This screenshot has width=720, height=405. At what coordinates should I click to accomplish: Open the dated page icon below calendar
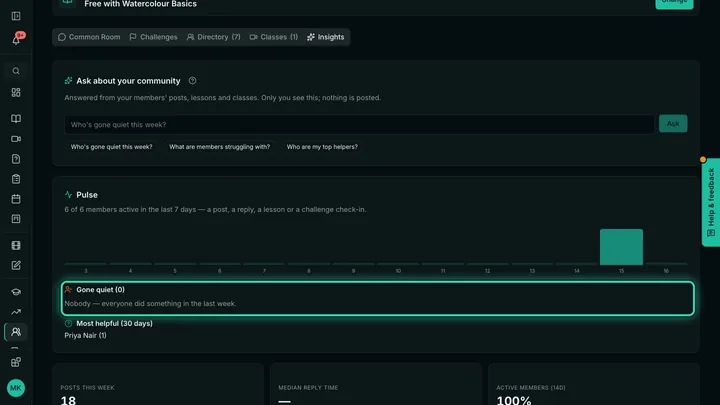pyautogui.click(x=16, y=219)
